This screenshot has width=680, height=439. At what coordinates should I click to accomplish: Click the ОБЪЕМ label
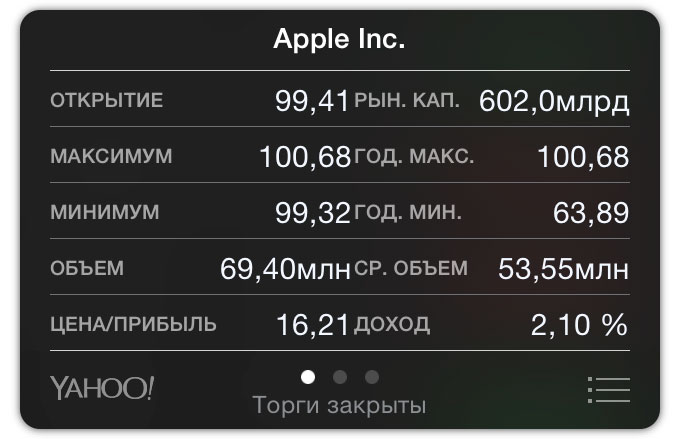[86, 268]
